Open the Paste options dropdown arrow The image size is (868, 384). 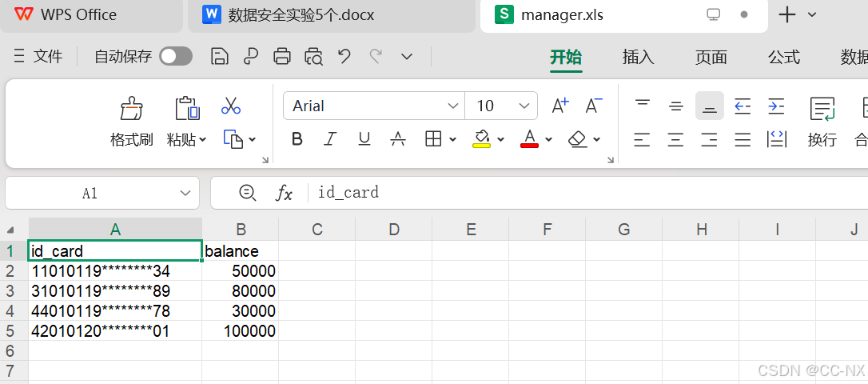pos(202,140)
